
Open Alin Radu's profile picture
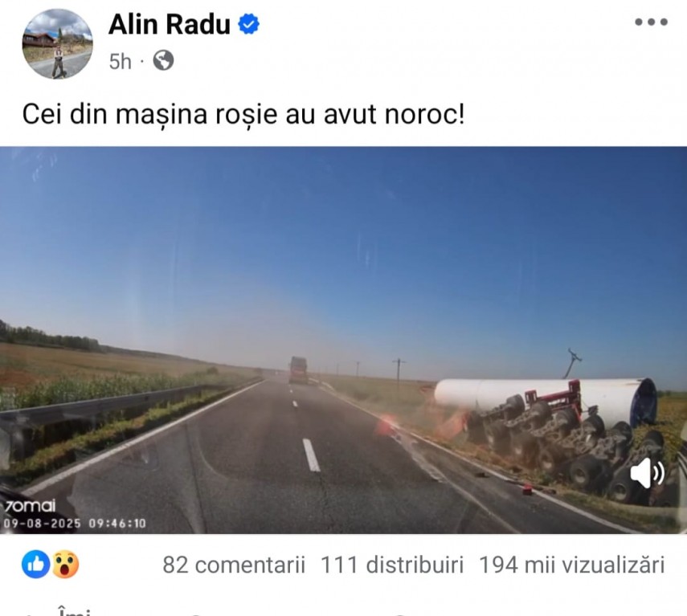[x=57, y=44]
